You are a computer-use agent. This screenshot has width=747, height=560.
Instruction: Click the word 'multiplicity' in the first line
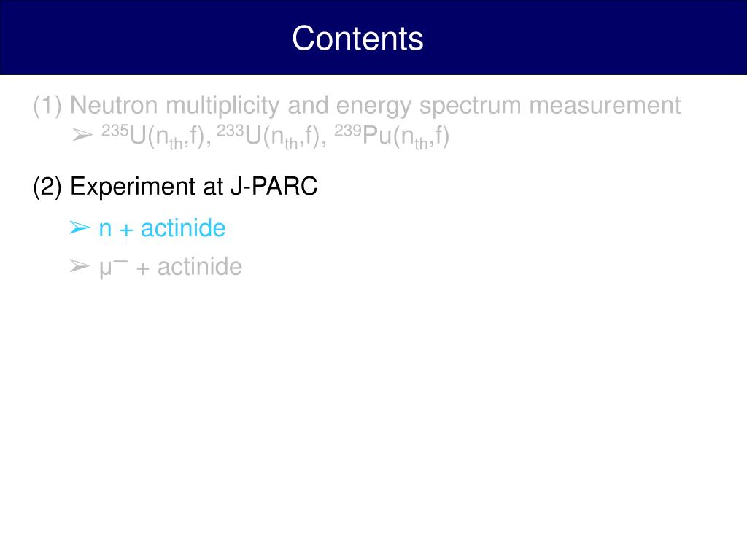pyautogui.click(x=222, y=106)
